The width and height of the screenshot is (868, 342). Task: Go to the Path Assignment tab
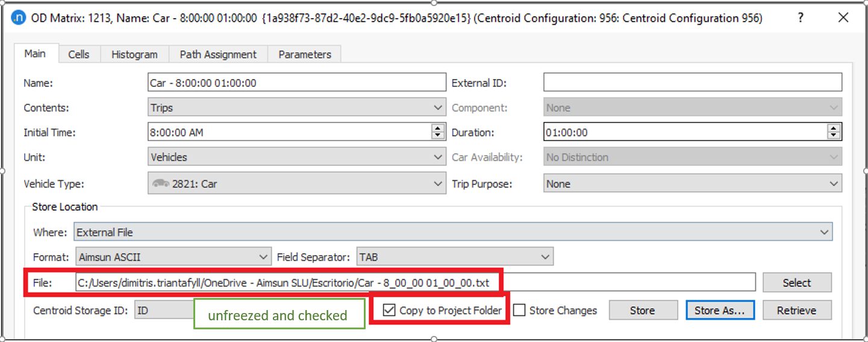click(x=218, y=54)
